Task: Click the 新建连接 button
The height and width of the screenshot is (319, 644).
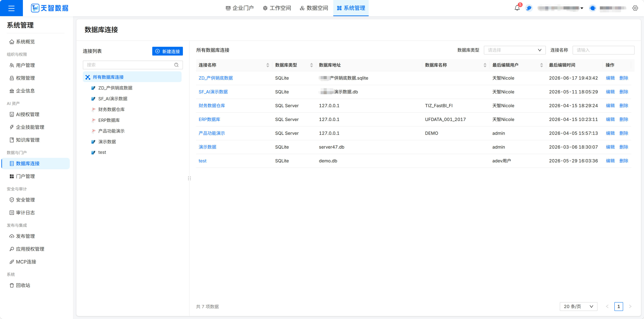Action: tap(168, 51)
